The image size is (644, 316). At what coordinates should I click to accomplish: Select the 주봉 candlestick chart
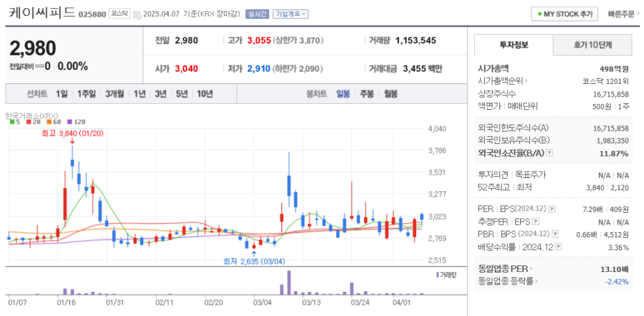click(367, 94)
